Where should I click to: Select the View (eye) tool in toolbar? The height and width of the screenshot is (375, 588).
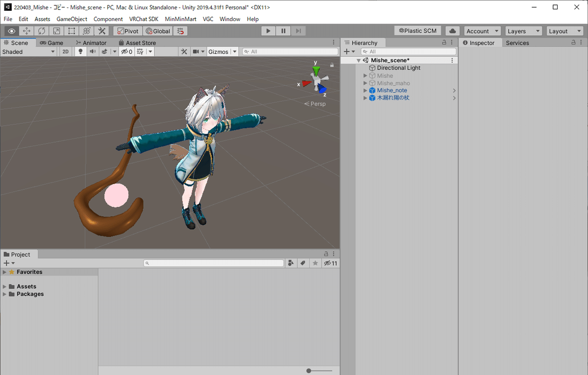[12, 31]
